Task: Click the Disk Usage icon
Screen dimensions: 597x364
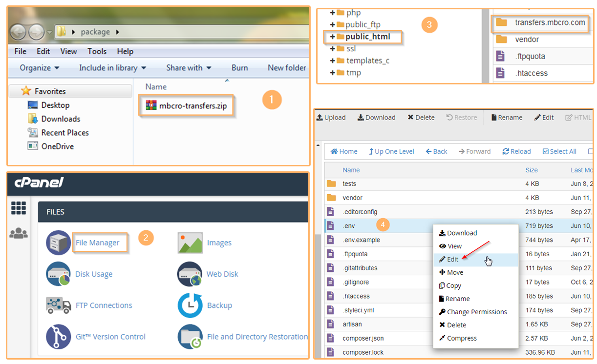Action: click(59, 274)
